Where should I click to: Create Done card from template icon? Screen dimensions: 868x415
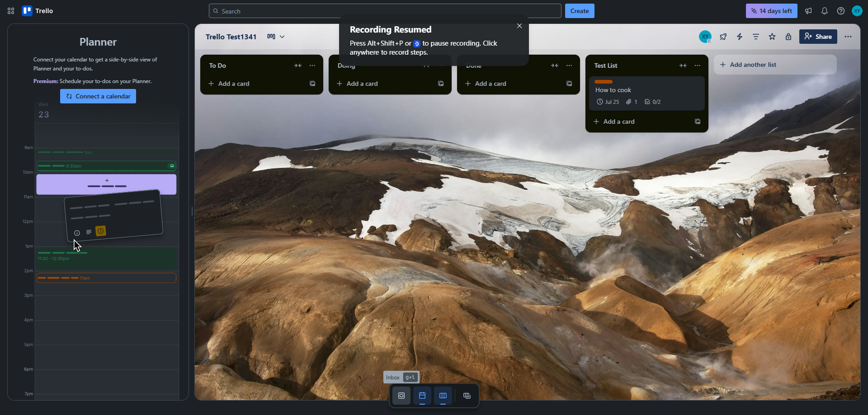pos(569,84)
